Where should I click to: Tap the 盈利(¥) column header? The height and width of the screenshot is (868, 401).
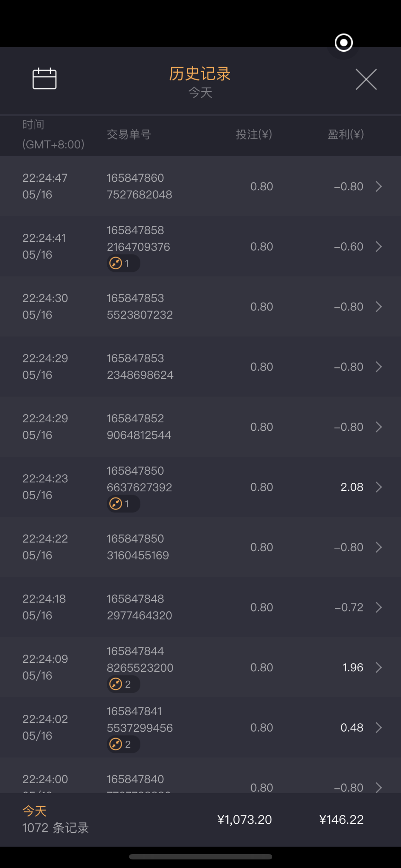(x=346, y=135)
